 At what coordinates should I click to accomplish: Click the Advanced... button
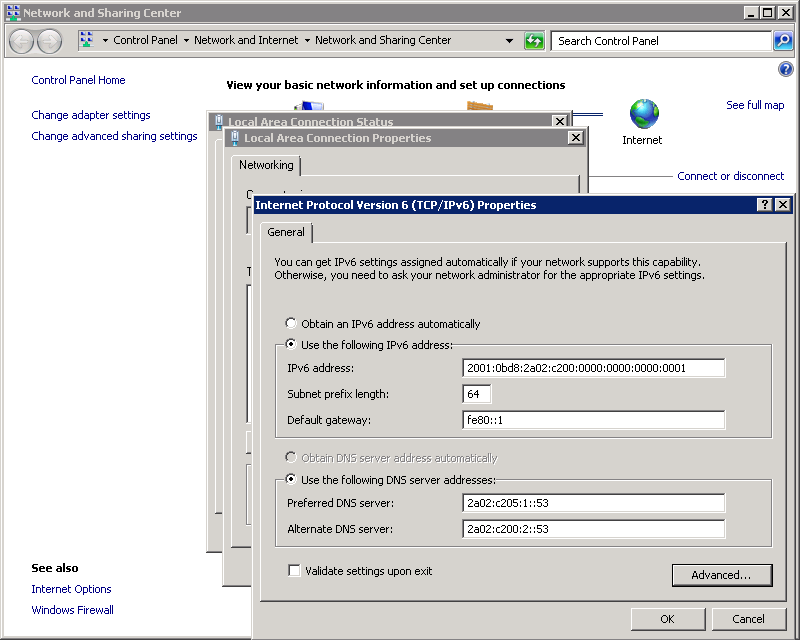pos(721,575)
